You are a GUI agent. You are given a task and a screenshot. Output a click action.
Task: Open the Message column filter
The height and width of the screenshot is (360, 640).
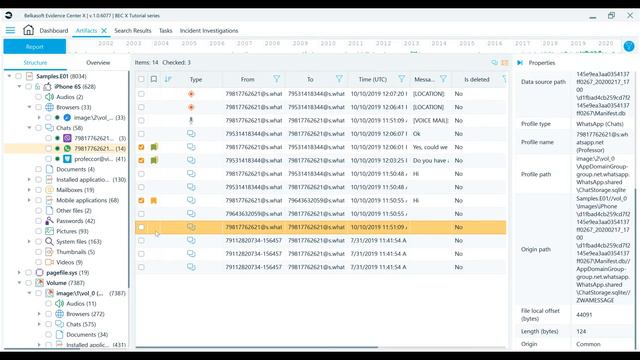[x=443, y=79]
